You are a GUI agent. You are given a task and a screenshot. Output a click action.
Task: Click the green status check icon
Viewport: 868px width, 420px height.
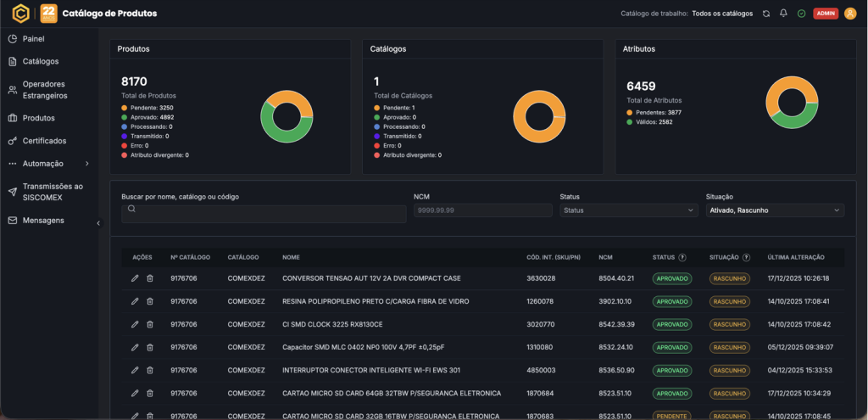click(801, 14)
